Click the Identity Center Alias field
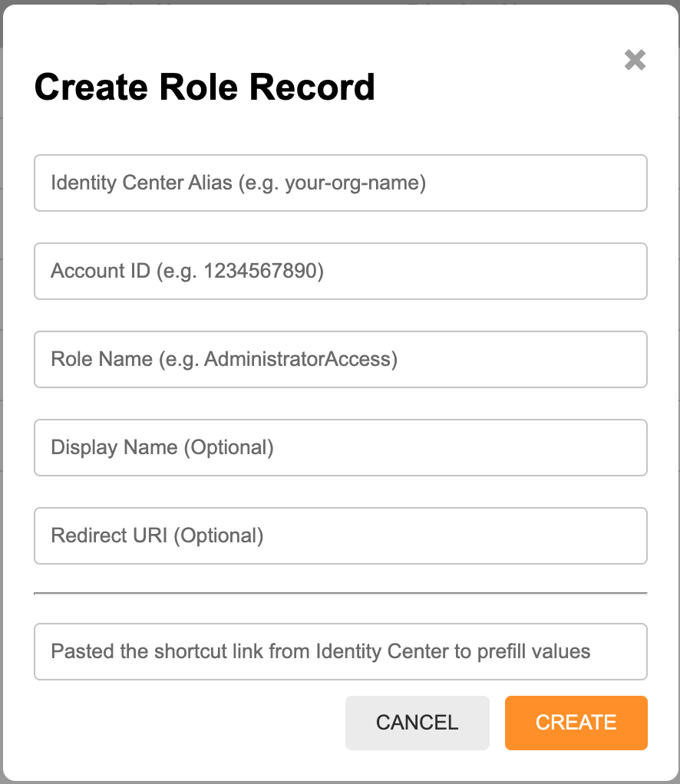The image size is (680, 784). (340, 183)
